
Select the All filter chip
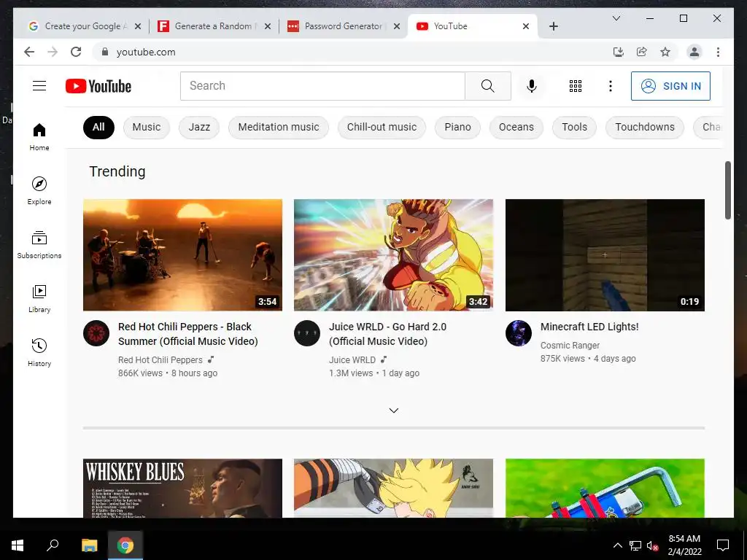pyautogui.click(x=98, y=127)
